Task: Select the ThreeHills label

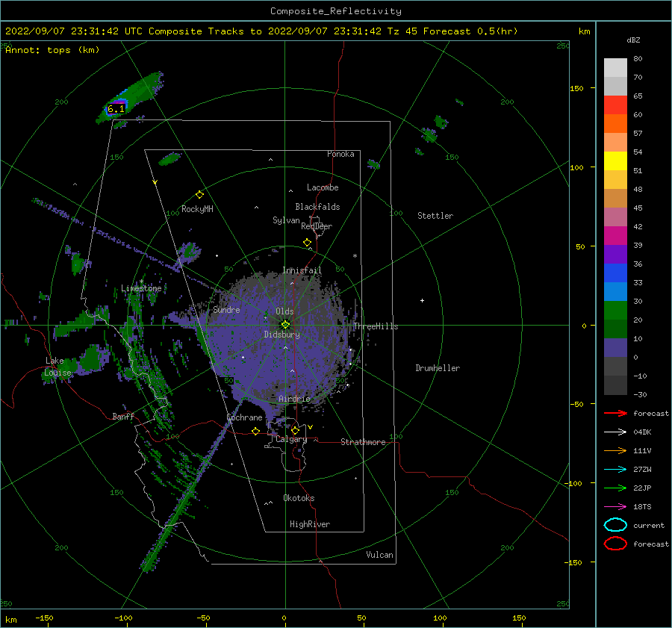Action: (x=376, y=326)
